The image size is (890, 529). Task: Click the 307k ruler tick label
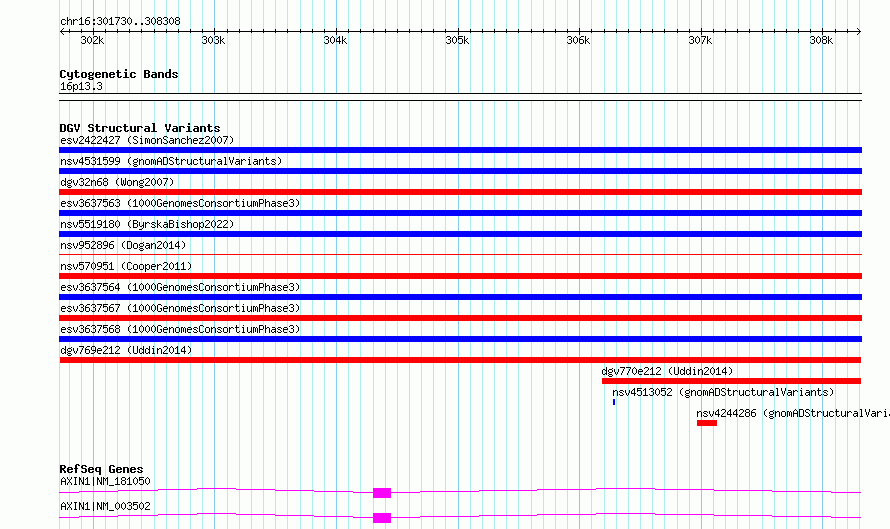700,40
